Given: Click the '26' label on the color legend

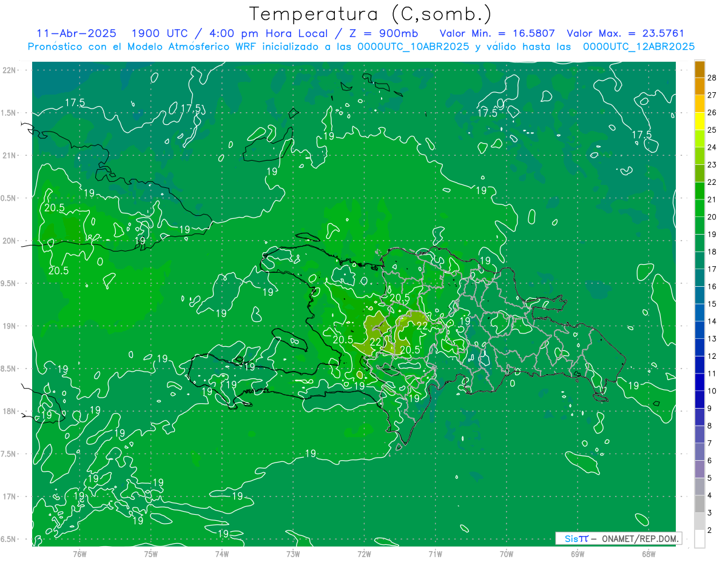Looking at the screenshot, I should pos(712,112).
